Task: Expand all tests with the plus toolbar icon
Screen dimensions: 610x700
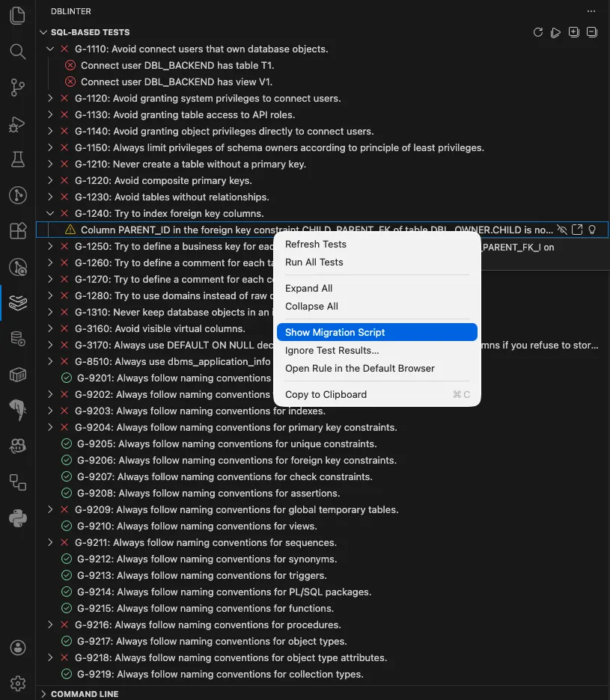Action: [573, 32]
